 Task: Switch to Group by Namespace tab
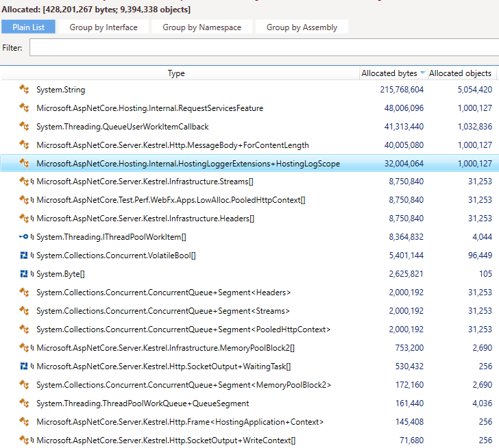click(x=202, y=27)
